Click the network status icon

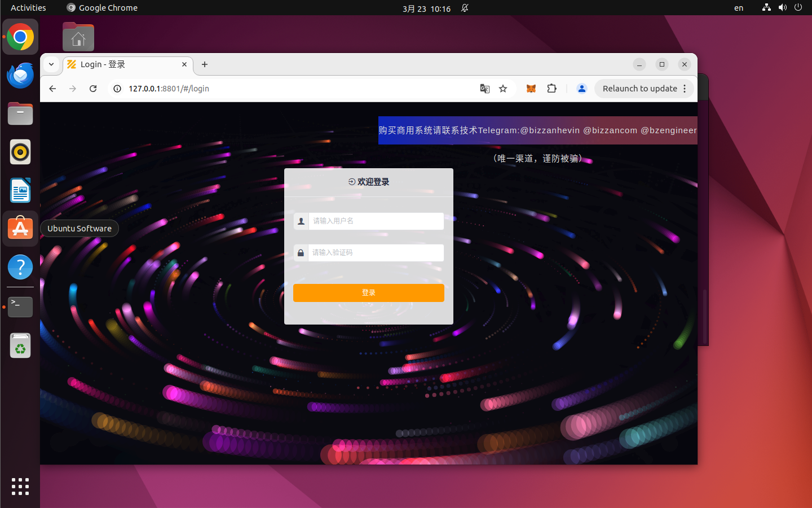(766, 8)
